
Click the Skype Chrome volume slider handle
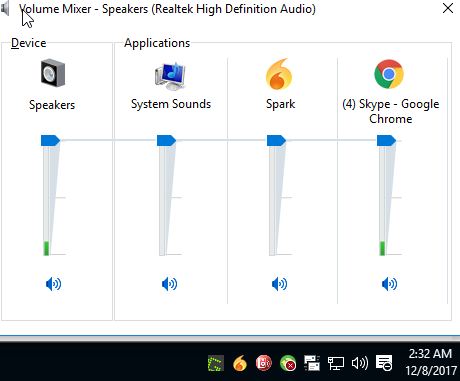click(386, 140)
